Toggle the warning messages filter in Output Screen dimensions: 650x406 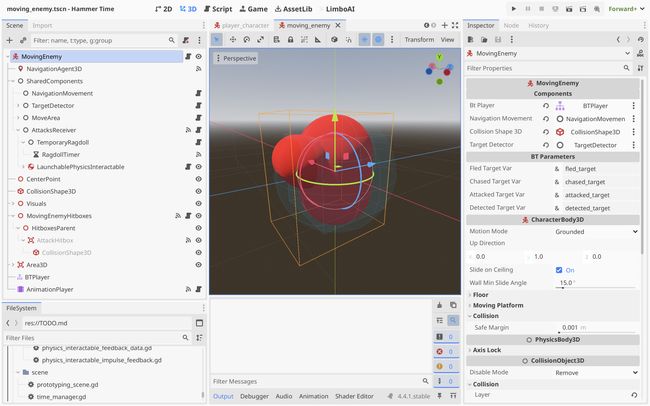click(446, 367)
